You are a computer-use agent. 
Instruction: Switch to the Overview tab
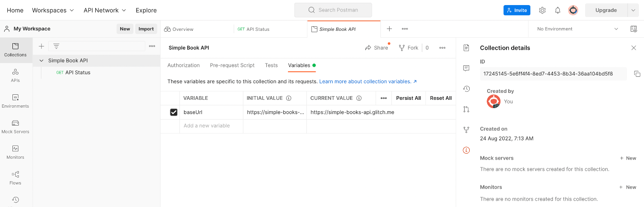coord(197,29)
